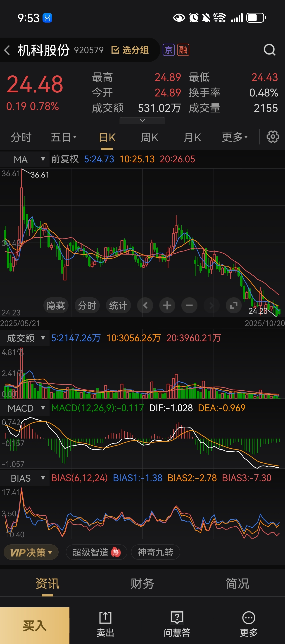Screen dimensions: 285x644
Task: Select 日K chart tab
Action: 107,137
